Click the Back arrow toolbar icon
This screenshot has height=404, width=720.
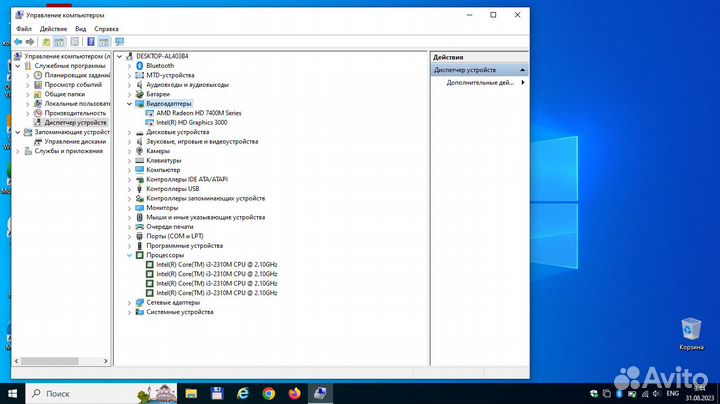(18, 42)
